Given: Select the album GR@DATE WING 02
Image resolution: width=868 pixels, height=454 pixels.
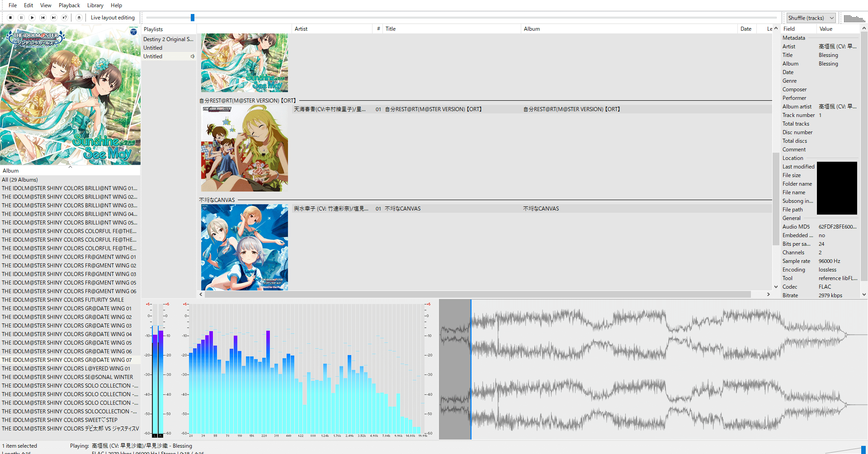Looking at the screenshot, I should point(70,317).
